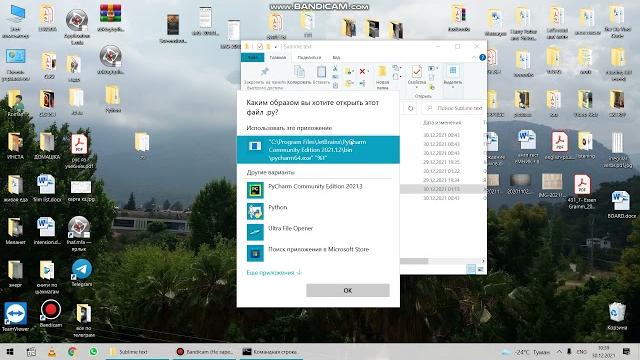The width and height of the screenshot is (640, 360).
Task: Open the New item dropdown in ribbon
Action: point(396,68)
